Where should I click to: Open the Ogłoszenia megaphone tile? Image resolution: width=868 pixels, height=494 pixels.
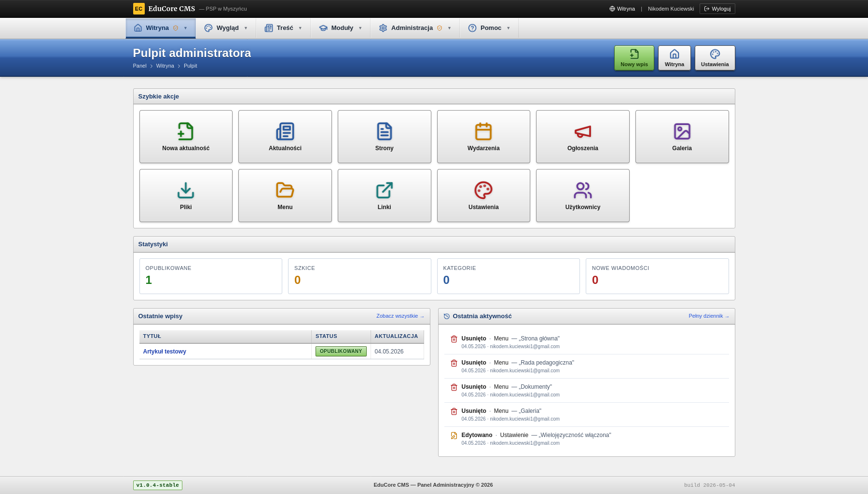pyautogui.click(x=583, y=137)
